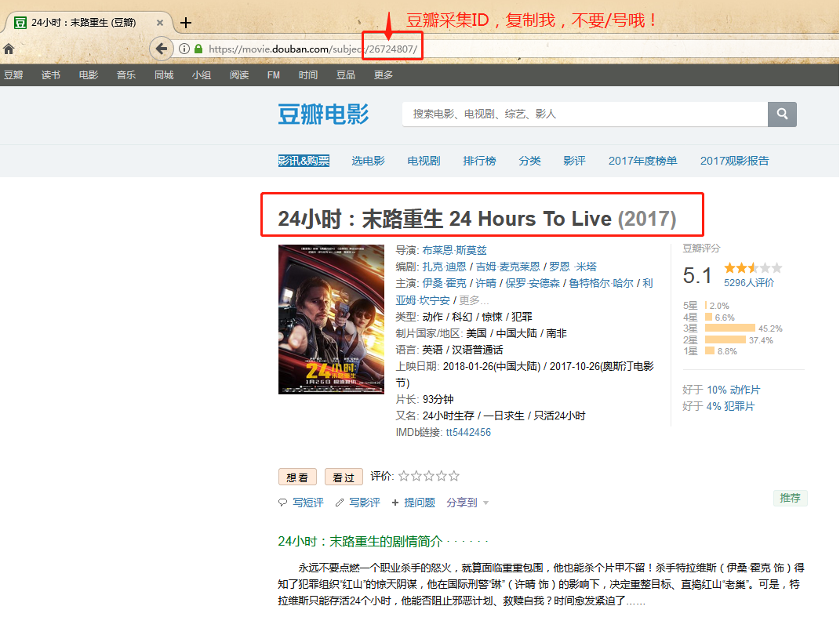Open the site information icon in address bar
This screenshot has height=617, width=840.
[x=184, y=49]
